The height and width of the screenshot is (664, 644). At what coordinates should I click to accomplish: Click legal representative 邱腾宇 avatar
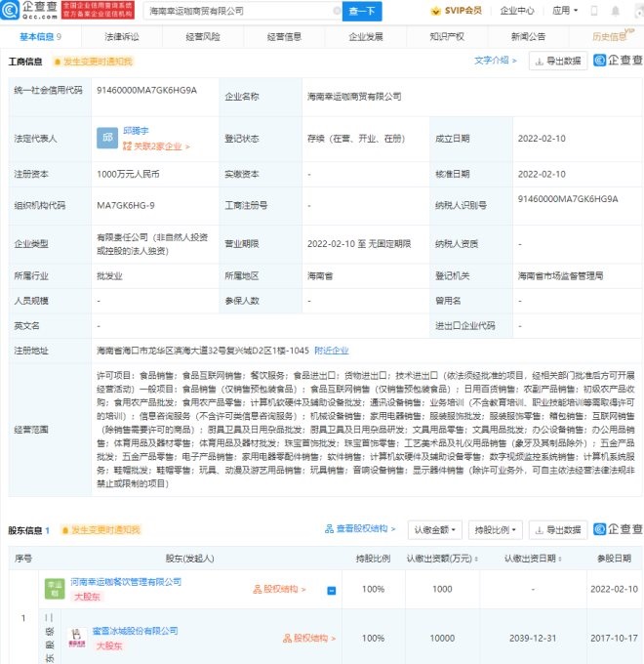coord(107,138)
